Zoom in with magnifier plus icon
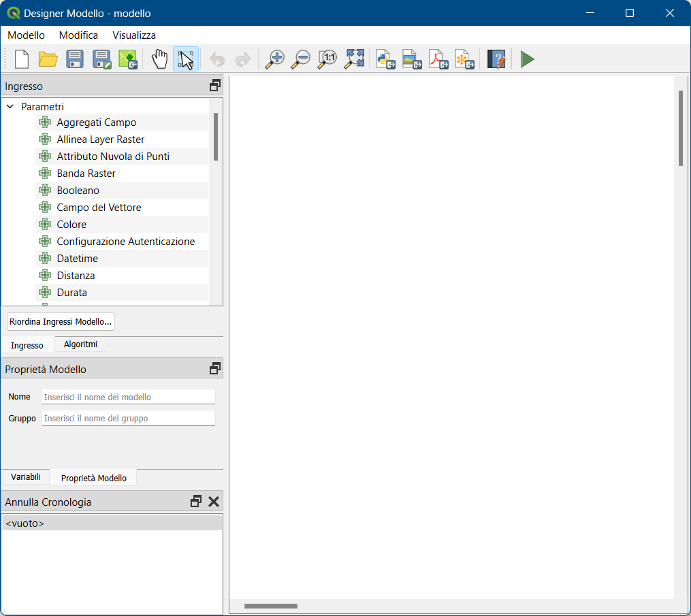691x616 pixels. point(274,59)
